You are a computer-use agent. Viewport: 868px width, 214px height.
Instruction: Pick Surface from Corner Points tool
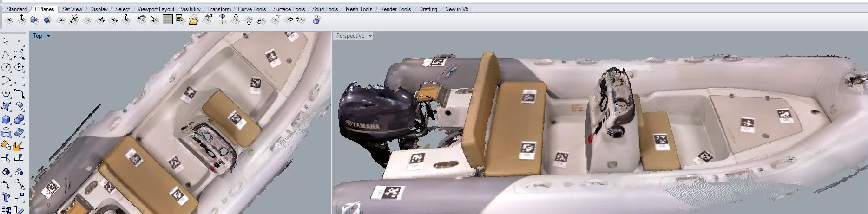click(6, 107)
